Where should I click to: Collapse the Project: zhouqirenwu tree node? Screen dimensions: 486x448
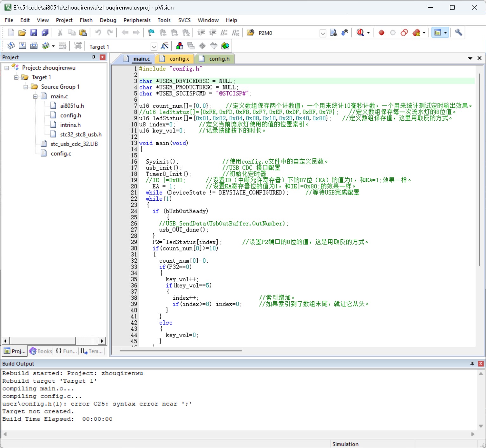click(7, 68)
